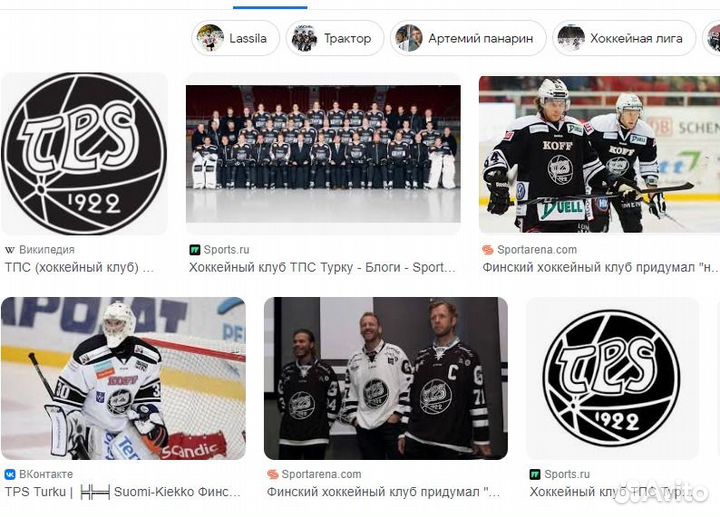
Task: Open the goalie photo from ВКонтакте
Action: point(123,378)
